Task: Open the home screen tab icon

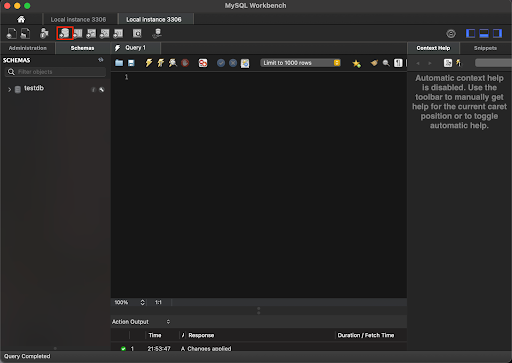Action: pyautogui.click(x=21, y=19)
